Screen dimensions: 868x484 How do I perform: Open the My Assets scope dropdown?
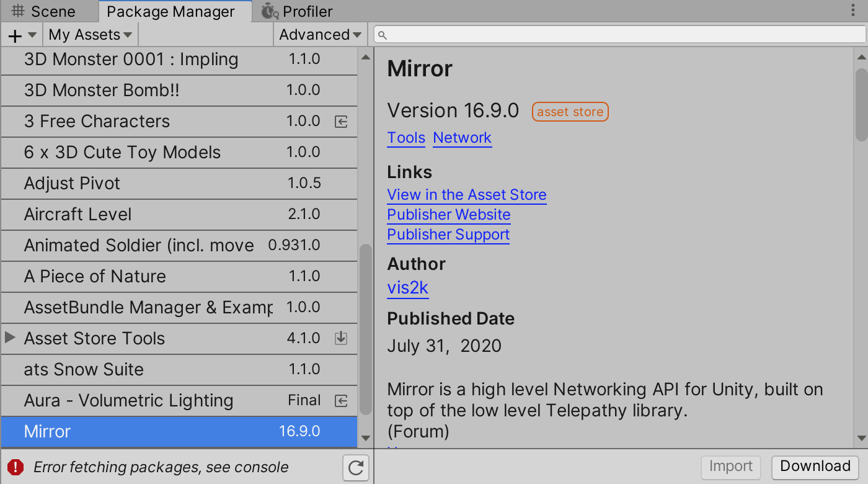tap(91, 35)
